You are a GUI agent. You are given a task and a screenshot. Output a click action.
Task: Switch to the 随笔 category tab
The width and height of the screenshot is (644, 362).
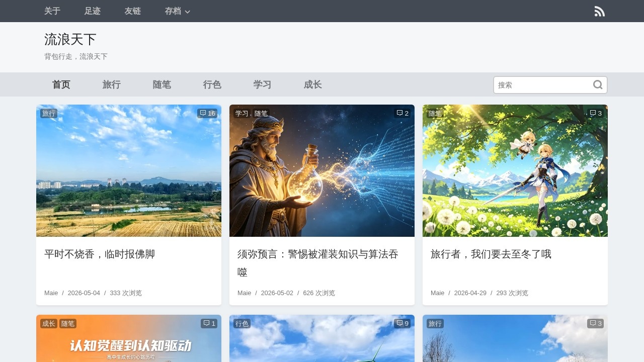(162, 84)
